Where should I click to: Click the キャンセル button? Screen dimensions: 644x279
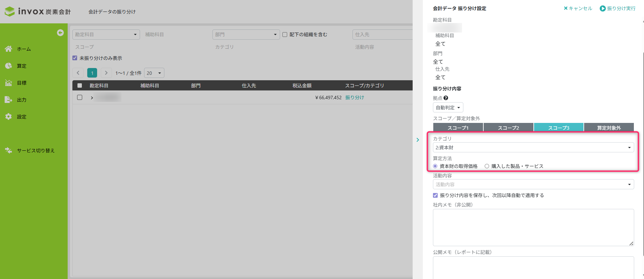578,8
